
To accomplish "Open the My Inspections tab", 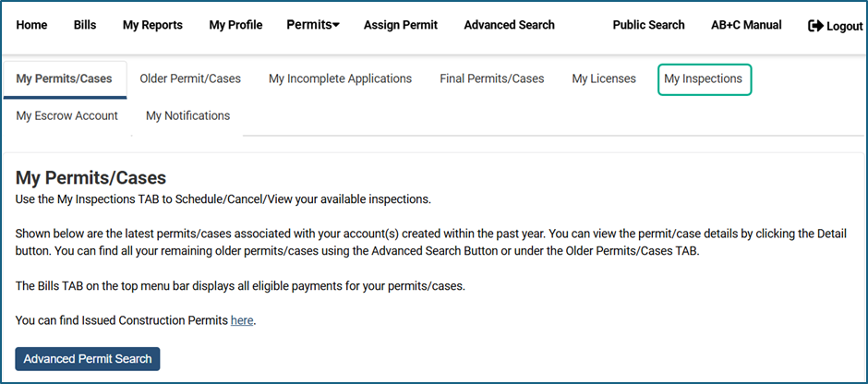I will [x=704, y=78].
